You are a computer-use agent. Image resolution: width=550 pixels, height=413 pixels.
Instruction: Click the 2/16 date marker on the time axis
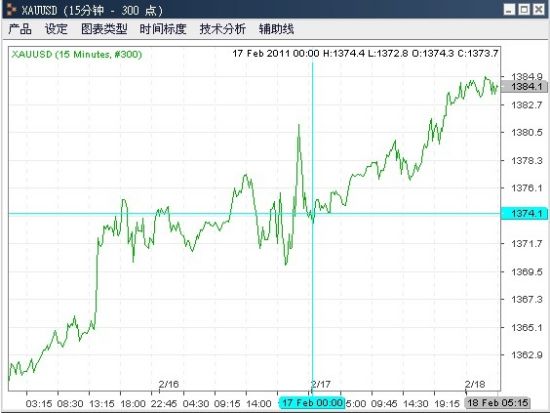coord(169,384)
